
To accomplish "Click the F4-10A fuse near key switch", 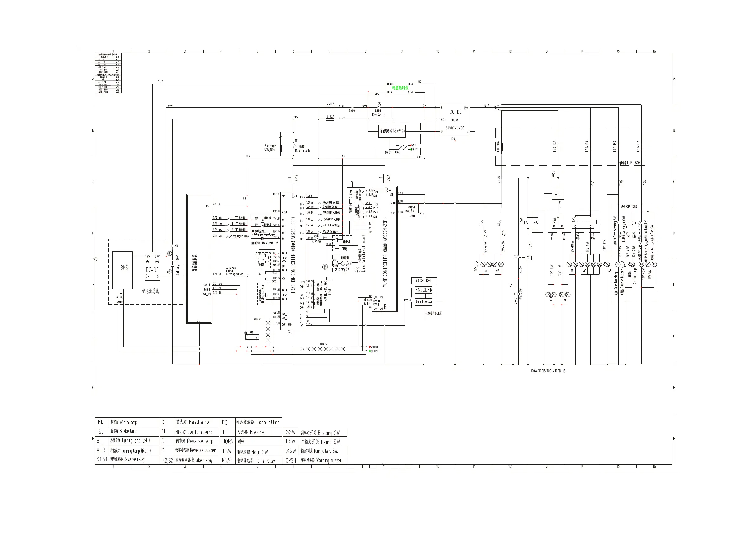I will (x=330, y=107).
